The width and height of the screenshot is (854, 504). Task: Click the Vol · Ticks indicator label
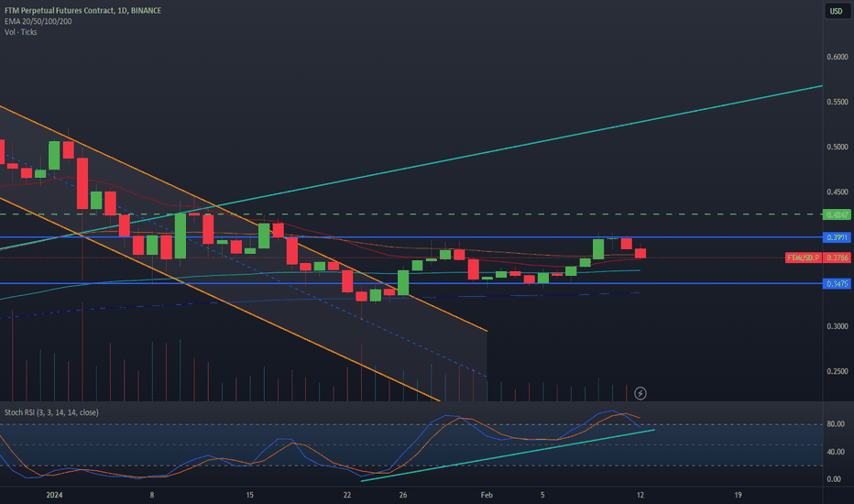[x=21, y=32]
